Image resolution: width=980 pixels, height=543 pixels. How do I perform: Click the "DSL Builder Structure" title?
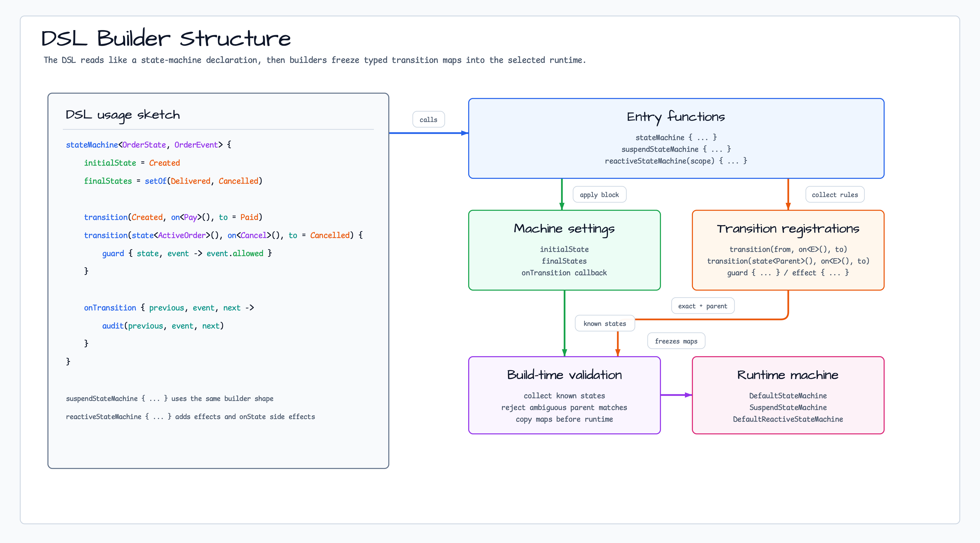166,38
